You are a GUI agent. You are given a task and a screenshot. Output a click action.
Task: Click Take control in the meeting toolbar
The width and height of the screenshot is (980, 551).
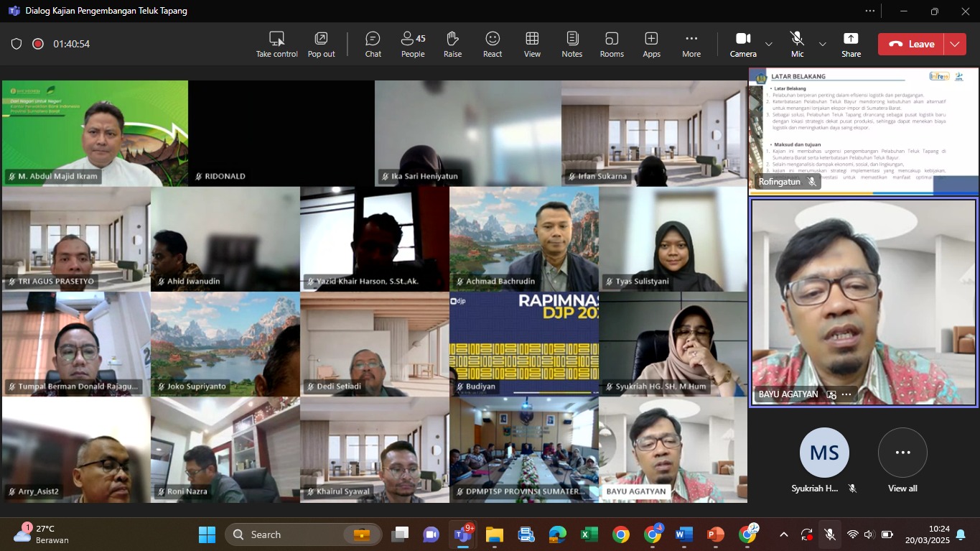(x=276, y=45)
